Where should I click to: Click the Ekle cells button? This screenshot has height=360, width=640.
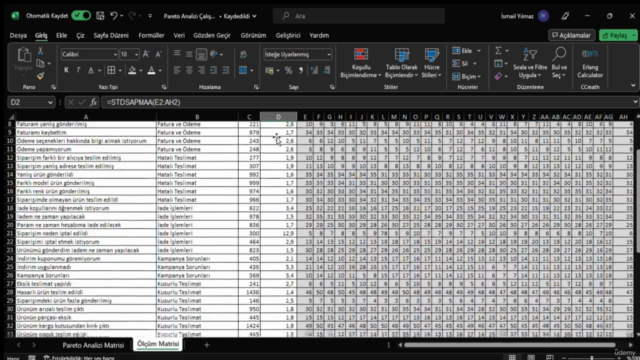click(466, 51)
